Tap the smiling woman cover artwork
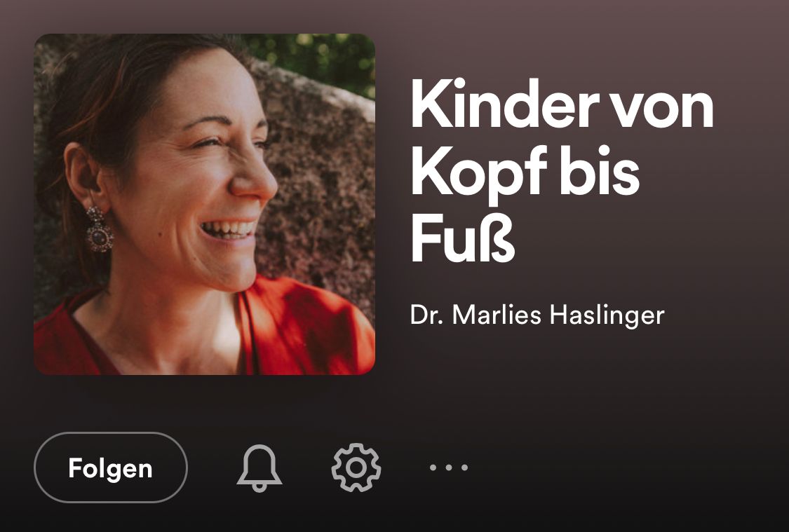The height and width of the screenshot is (532, 789). click(x=204, y=204)
